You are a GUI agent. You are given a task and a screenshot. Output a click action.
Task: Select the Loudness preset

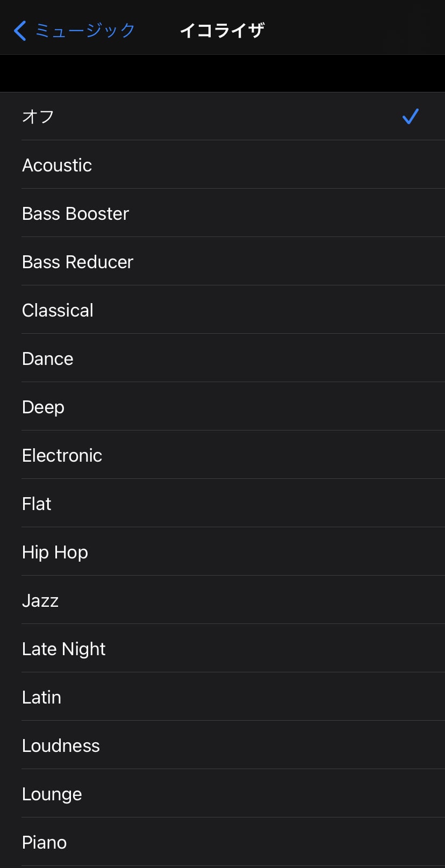(x=61, y=745)
